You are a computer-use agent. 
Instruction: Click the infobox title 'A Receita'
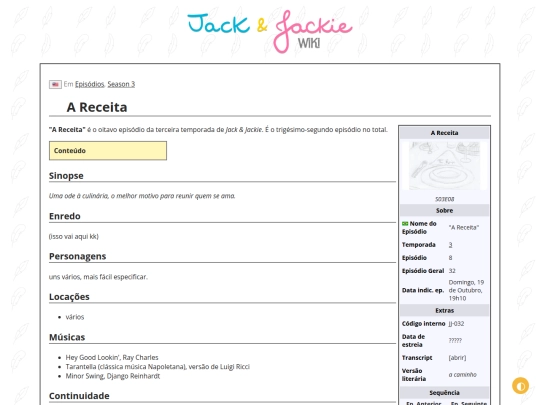(444, 133)
